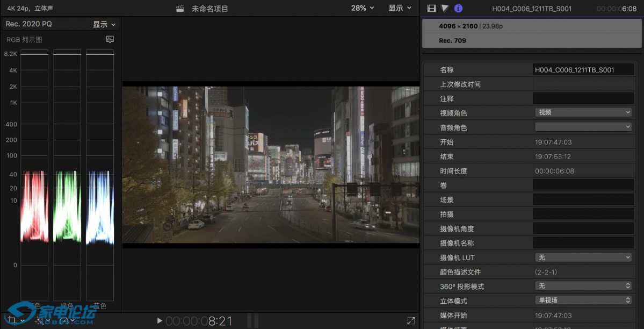Open the empty 音频角色 dropdown

(583, 127)
